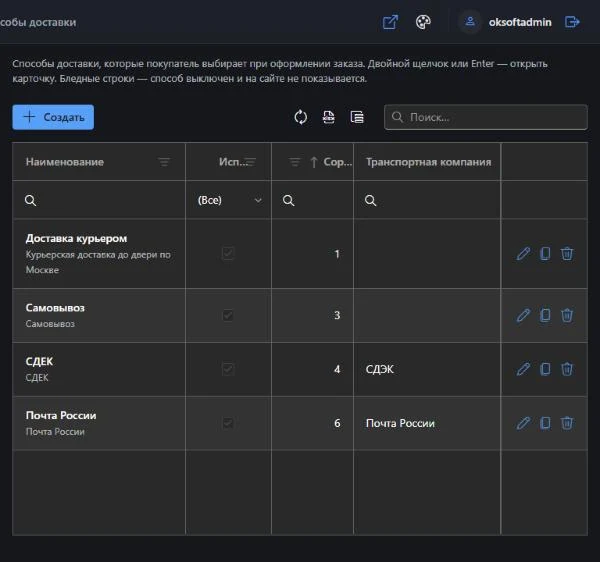Screen dimensions: 600x562
Task: Sort by the Сор... column header
Action: [337, 162]
